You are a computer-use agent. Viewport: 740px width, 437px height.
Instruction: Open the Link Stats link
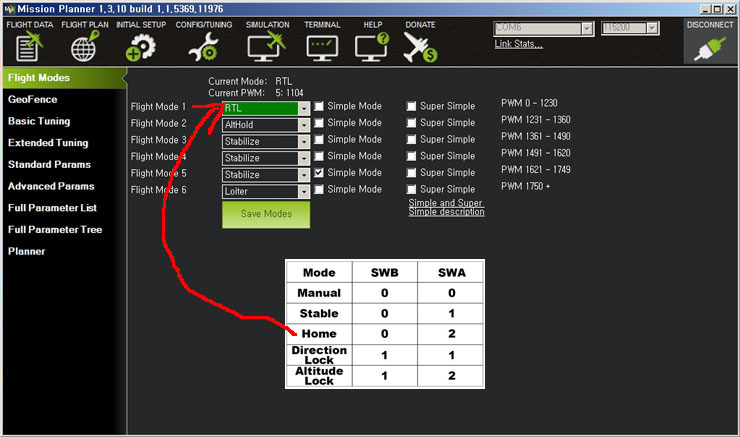[x=518, y=44]
